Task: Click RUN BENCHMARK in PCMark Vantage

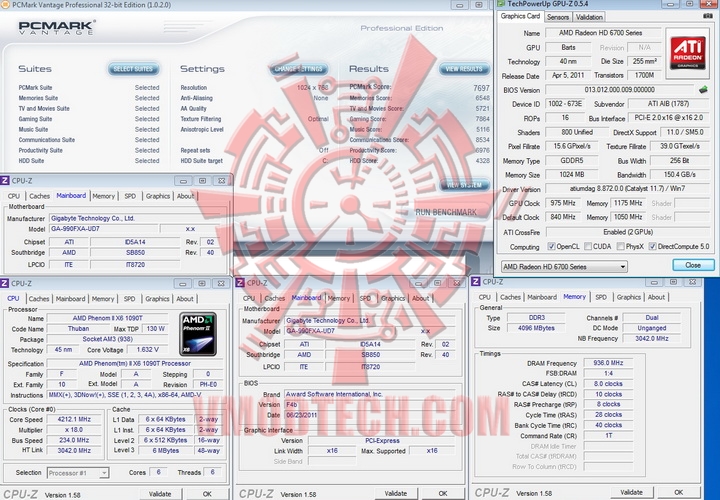Action: (x=446, y=212)
